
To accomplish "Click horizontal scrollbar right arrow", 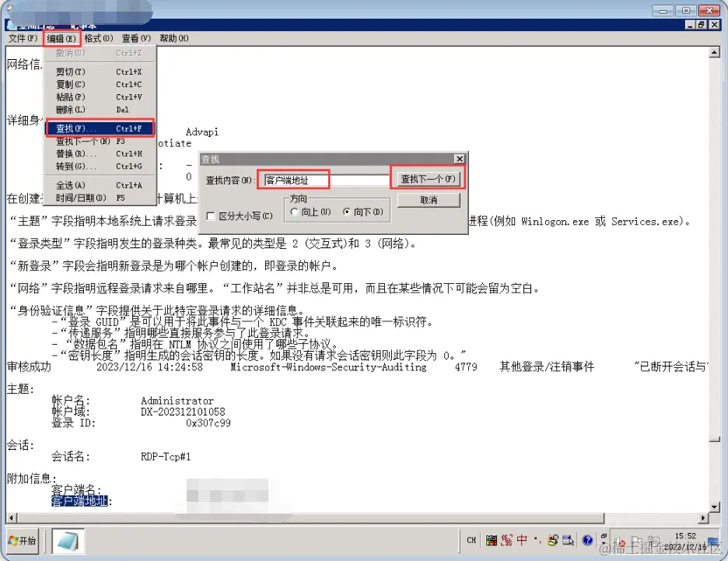I will [x=703, y=517].
